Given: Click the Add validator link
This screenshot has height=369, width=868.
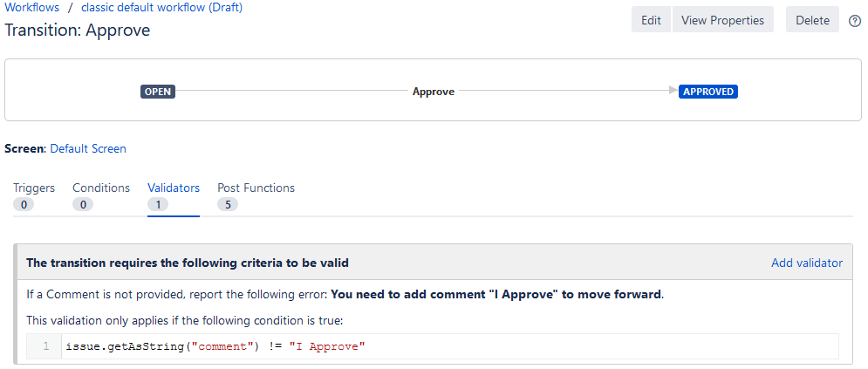Looking at the screenshot, I should (807, 263).
